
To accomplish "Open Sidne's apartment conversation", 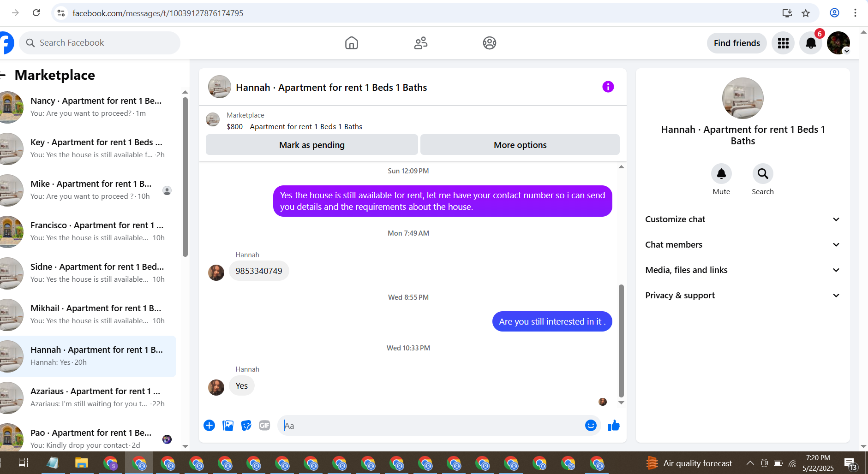I will [88, 273].
